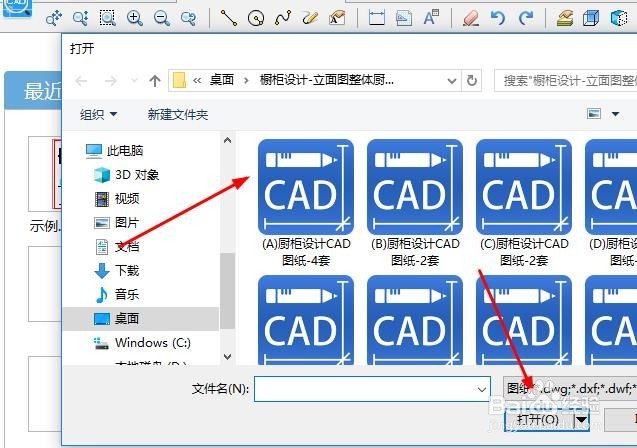Select the Line drawing tool

pyautogui.click(x=229, y=18)
